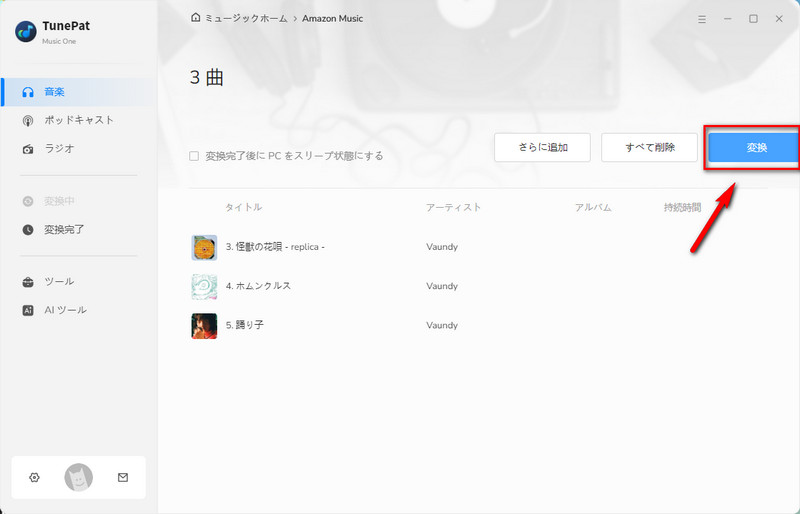
Task: Open the AI ツール section
Action: pyautogui.click(x=78, y=310)
